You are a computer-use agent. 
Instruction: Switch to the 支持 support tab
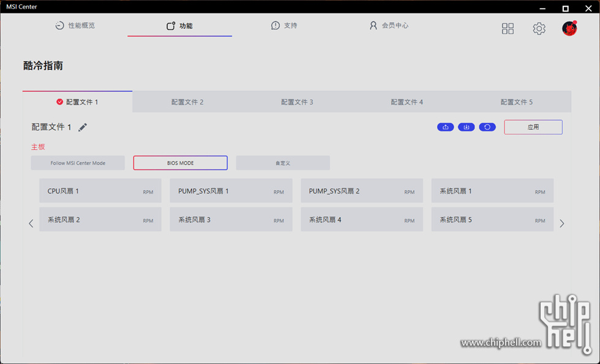284,26
